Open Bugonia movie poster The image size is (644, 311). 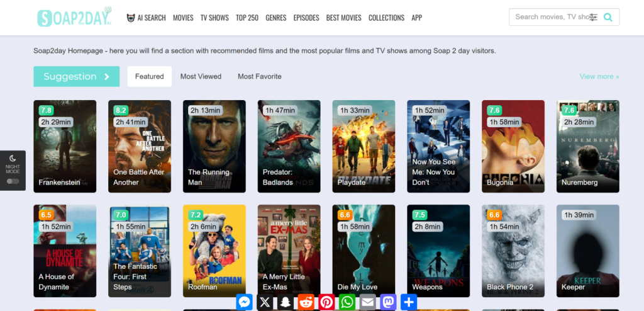point(513,147)
